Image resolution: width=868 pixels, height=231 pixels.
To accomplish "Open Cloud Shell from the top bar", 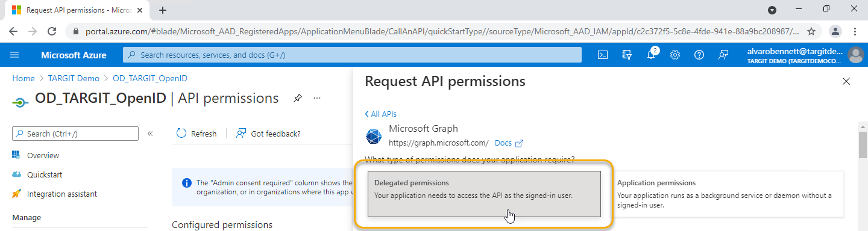I will coord(603,55).
